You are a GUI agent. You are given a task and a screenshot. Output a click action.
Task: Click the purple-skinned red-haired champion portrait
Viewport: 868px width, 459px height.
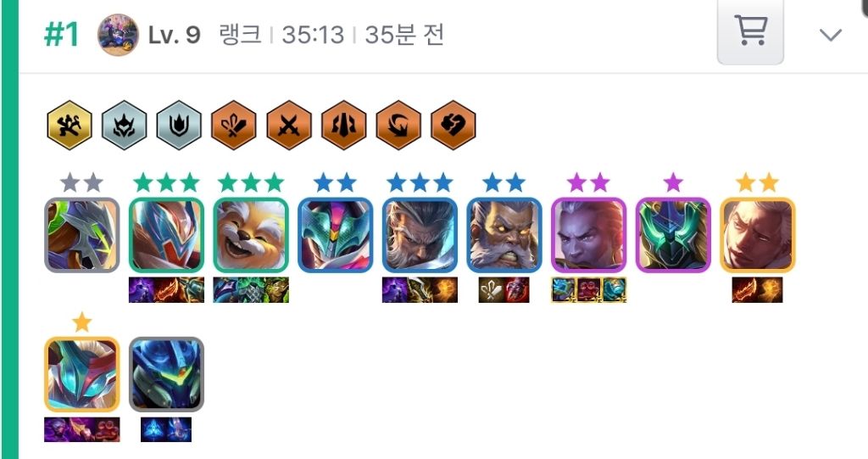tap(589, 235)
